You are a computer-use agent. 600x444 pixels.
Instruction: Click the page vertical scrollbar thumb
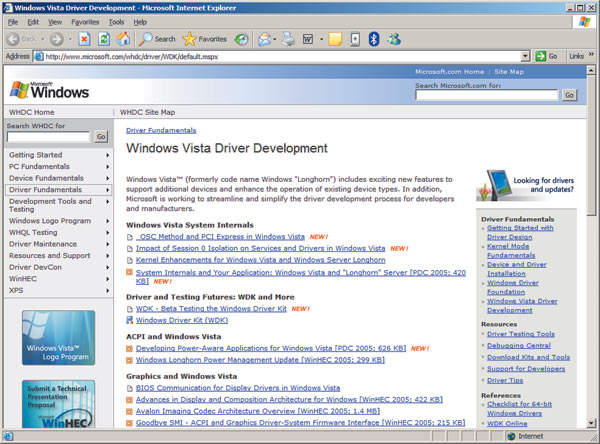coord(591,145)
